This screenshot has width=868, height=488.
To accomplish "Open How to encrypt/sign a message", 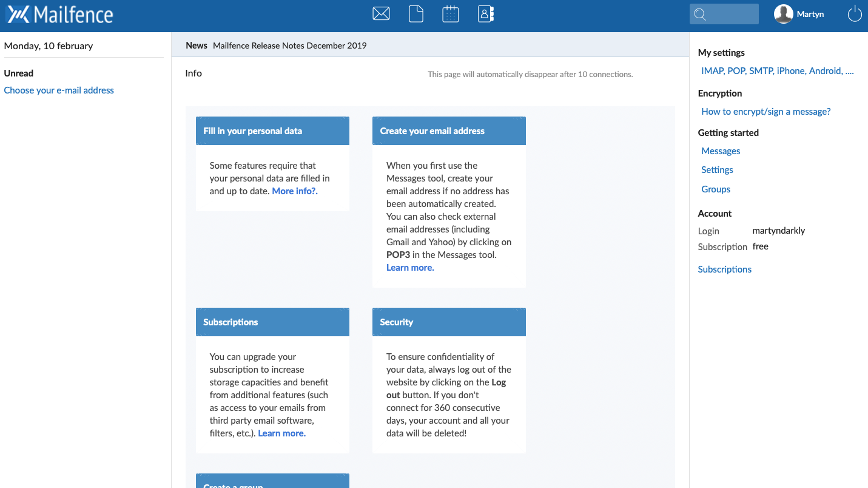I will (x=765, y=112).
